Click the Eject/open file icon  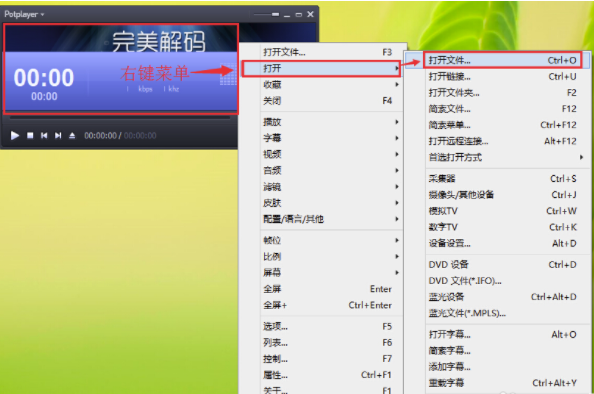point(72,135)
